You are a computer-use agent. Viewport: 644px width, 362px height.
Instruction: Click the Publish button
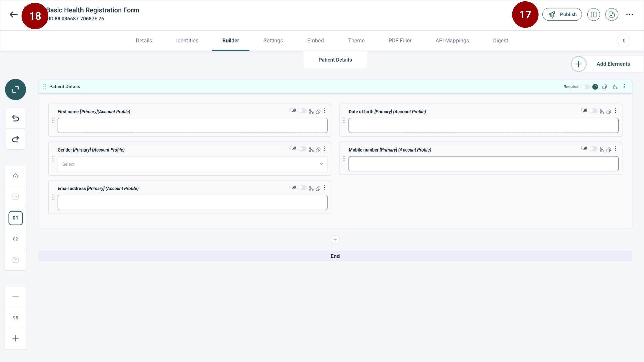pyautogui.click(x=562, y=14)
